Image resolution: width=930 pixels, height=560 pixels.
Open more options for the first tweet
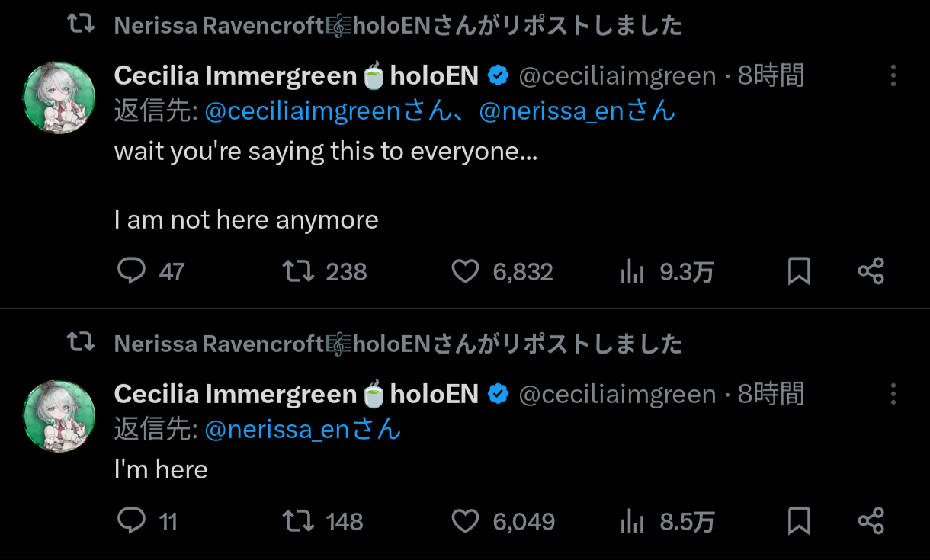coord(893,75)
